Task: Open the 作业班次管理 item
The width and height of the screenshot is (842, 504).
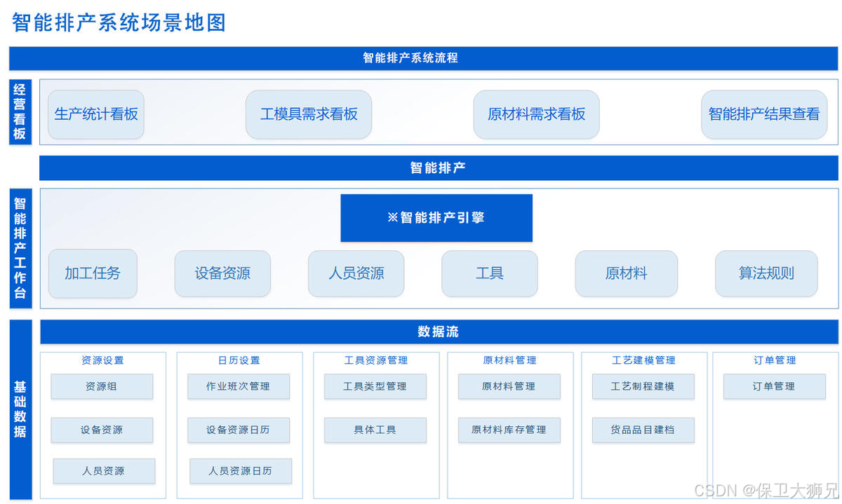Action: coord(239,386)
